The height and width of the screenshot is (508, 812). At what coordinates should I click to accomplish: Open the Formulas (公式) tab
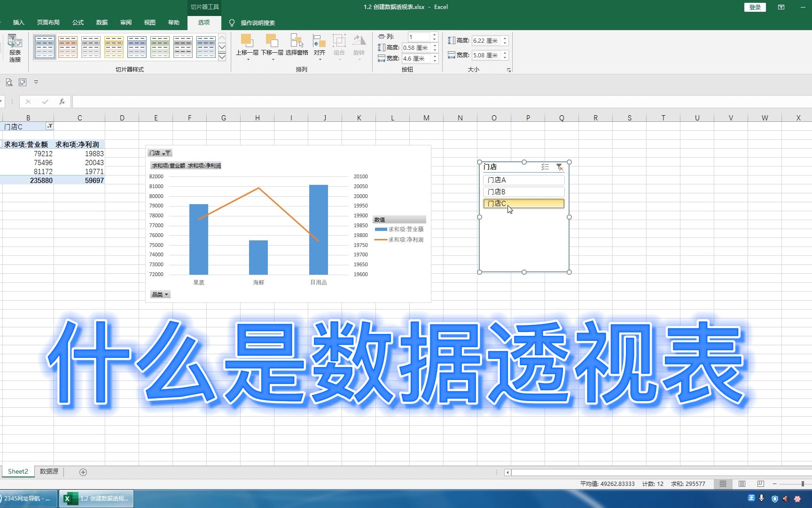78,23
